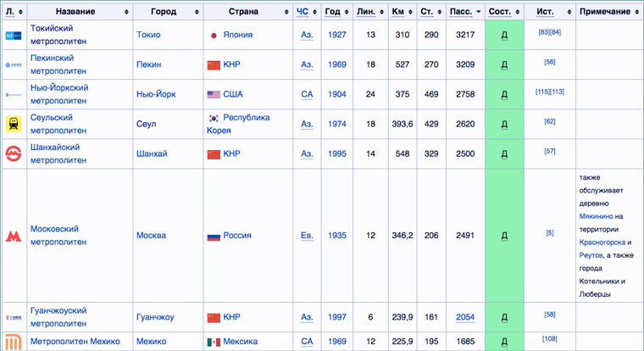Open Метрополитен Мехико link

(x=75, y=342)
